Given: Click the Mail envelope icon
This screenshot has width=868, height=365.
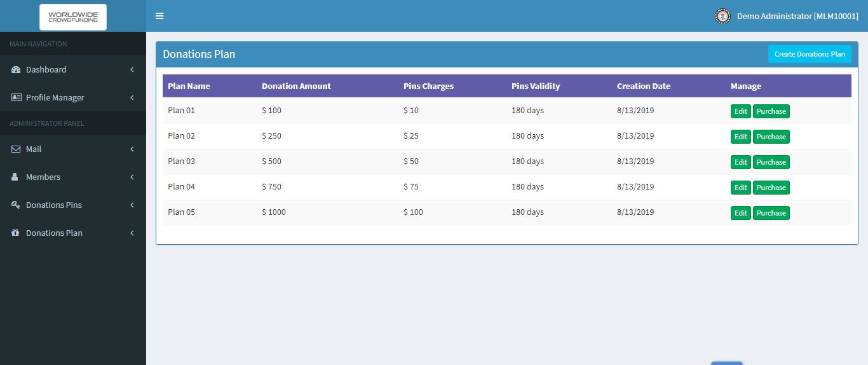Looking at the screenshot, I should [16, 149].
